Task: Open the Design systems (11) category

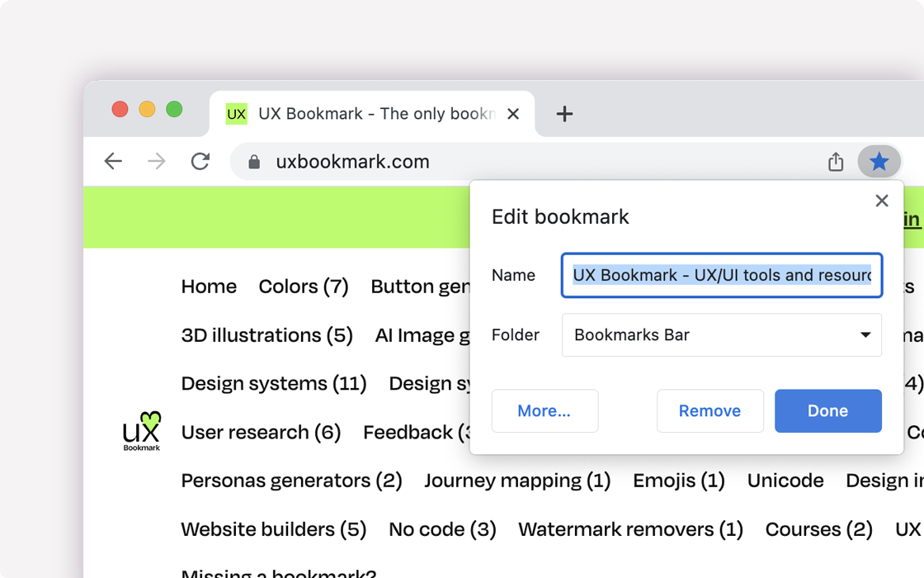Action: point(274,383)
